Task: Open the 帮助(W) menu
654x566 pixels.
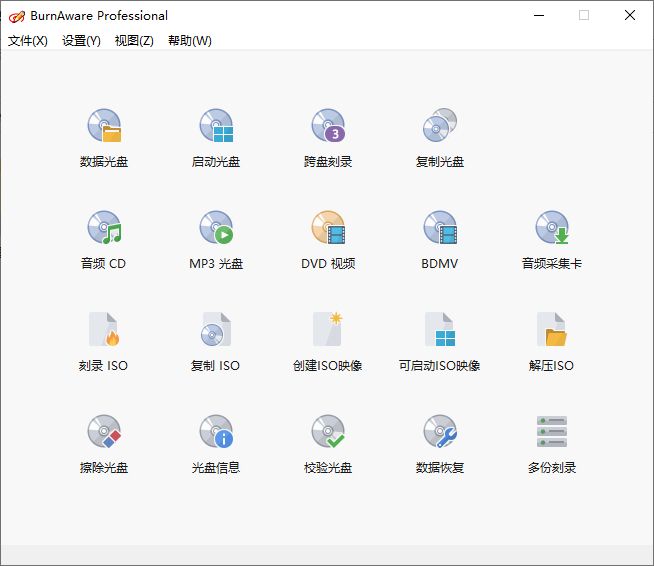Action: (x=190, y=40)
